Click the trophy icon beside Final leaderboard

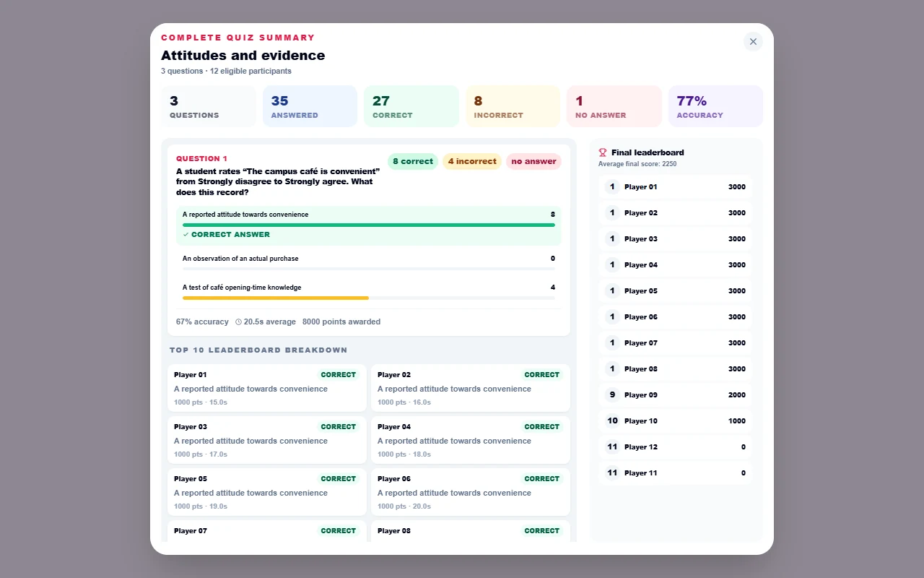603,152
